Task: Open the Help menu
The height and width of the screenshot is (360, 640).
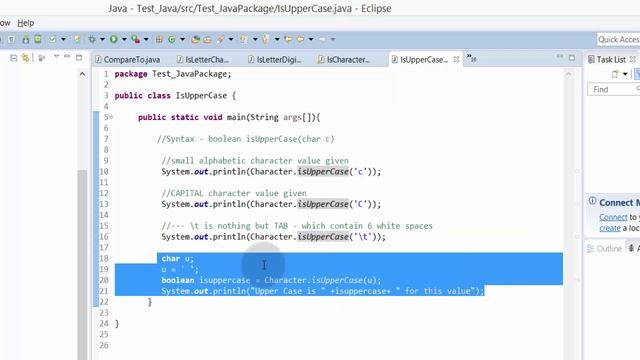Action: coord(26,23)
